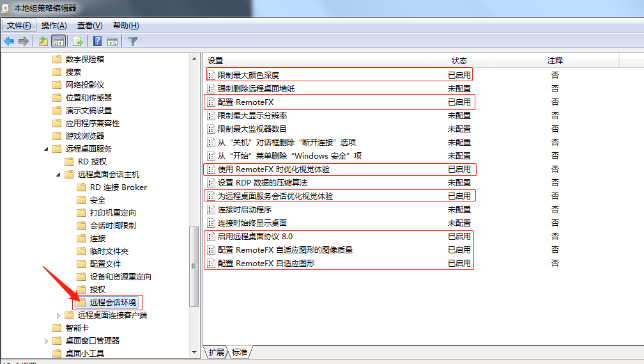Click the folder icon beside 搜索
This screenshot has width=644, height=364.
(x=57, y=72)
